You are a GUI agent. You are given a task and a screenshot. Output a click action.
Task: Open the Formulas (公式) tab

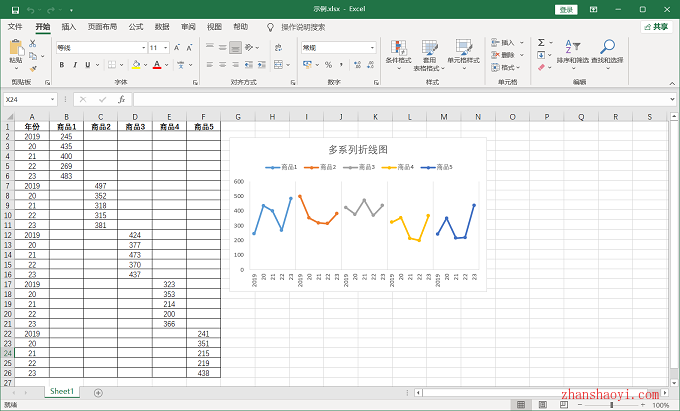click(136, 27)
